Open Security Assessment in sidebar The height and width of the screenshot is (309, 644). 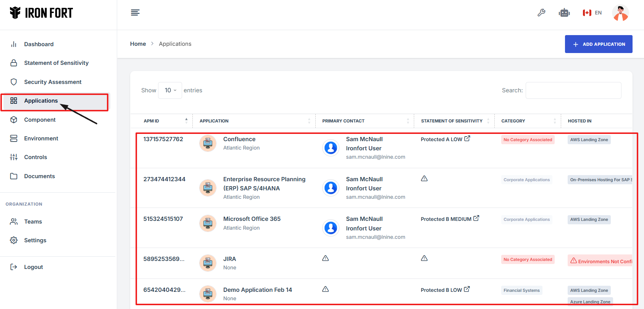[53, 82]
